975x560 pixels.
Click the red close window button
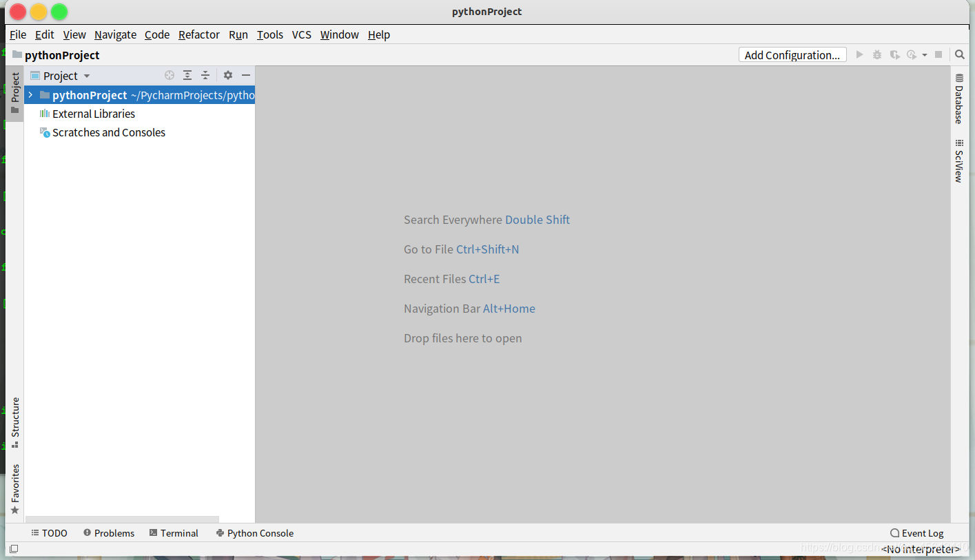pos(18,12)
